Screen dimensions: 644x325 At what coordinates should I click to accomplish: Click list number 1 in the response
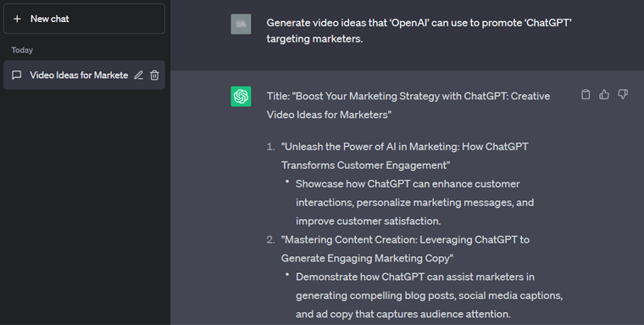[x=270, y=147]
